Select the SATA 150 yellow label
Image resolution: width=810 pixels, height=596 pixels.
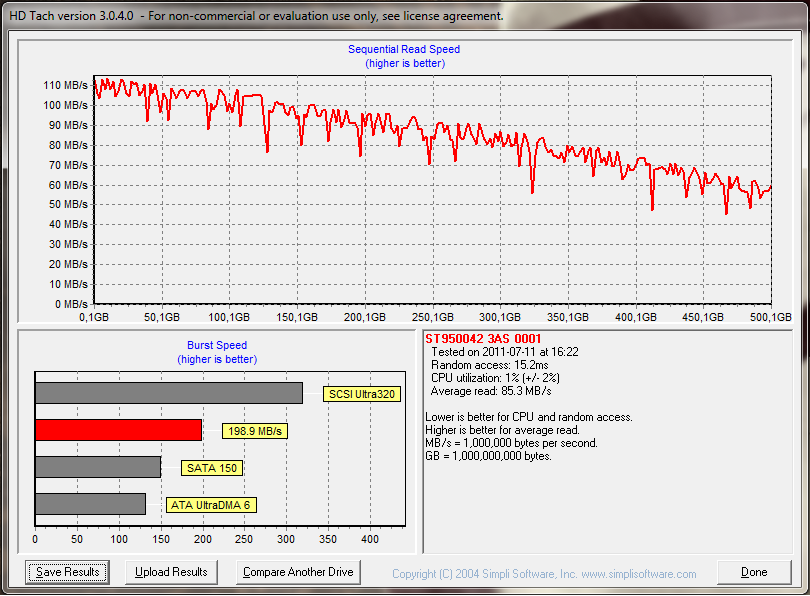(x=212, y=468)
